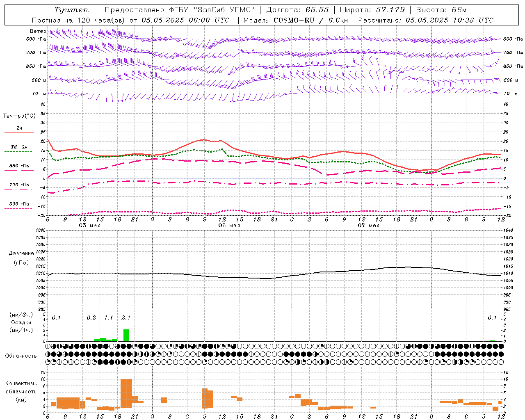
Task: Click the "Давление" pressure panel label
Action: tap(21, 253)
